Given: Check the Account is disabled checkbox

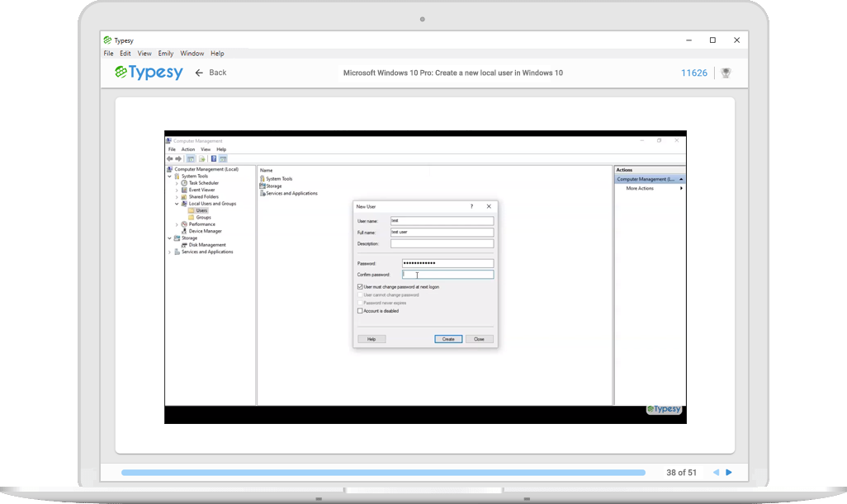Looking at the screenshot, I should (x=360, y=311).
